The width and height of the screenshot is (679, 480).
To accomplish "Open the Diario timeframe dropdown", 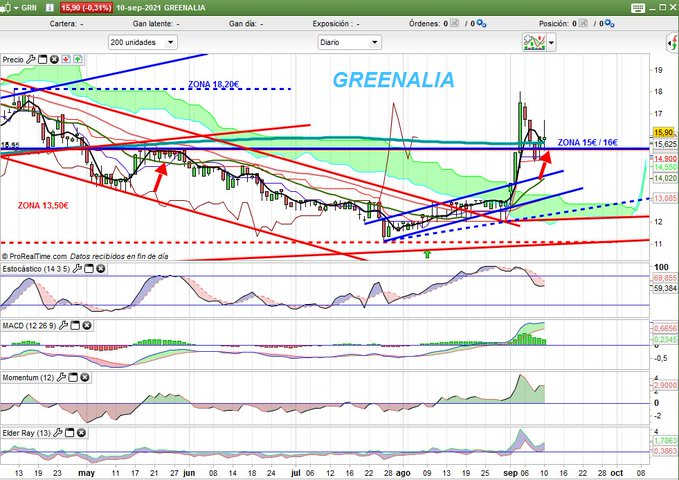I will pos(349,42).
